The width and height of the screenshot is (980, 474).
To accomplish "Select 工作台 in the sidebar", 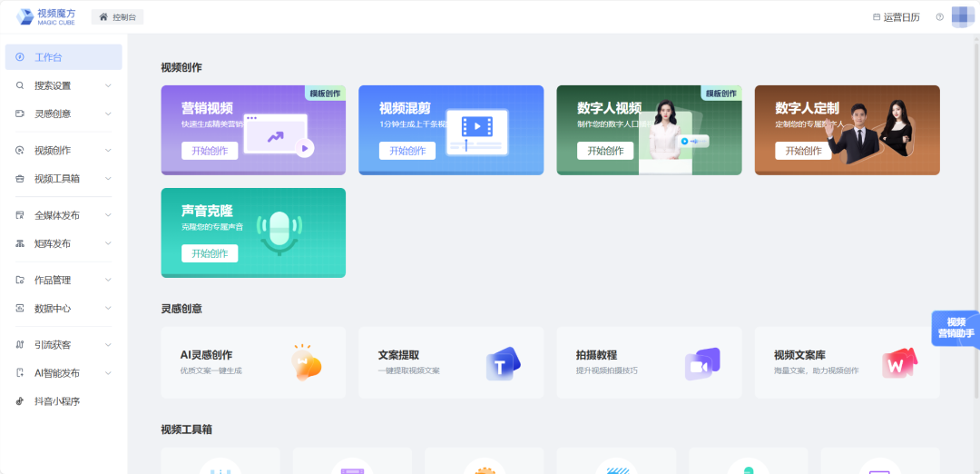I will (x=63, y=57).
